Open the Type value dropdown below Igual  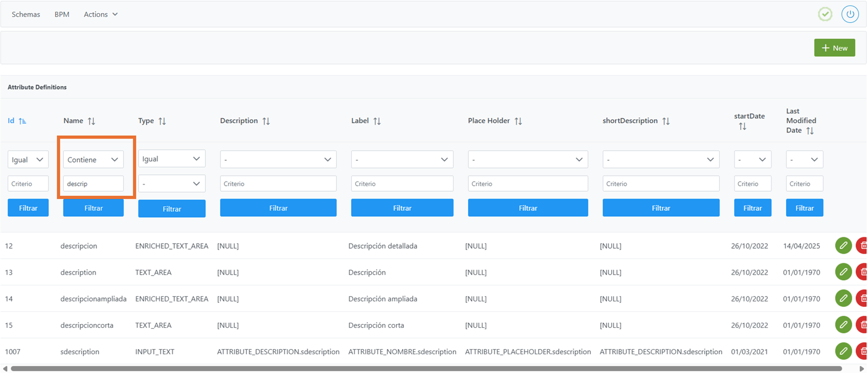(171, 184)
